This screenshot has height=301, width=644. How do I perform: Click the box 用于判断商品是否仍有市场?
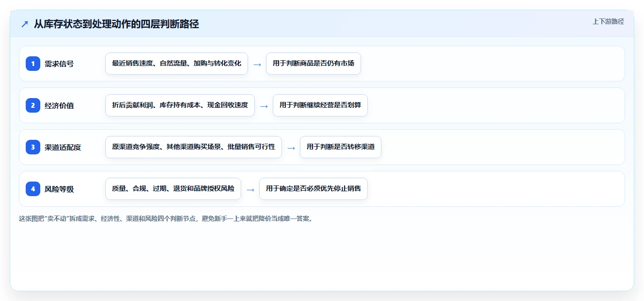314,64
